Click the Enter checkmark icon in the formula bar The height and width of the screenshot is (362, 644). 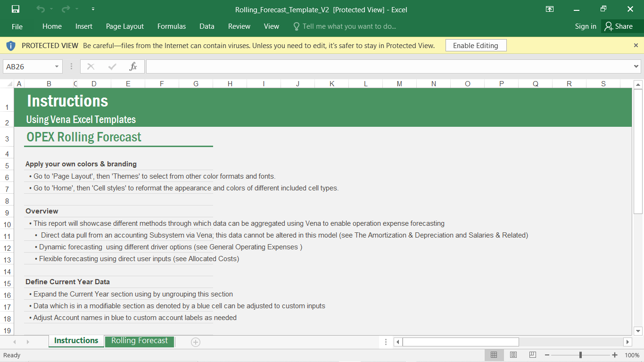(x=112, y=66)
